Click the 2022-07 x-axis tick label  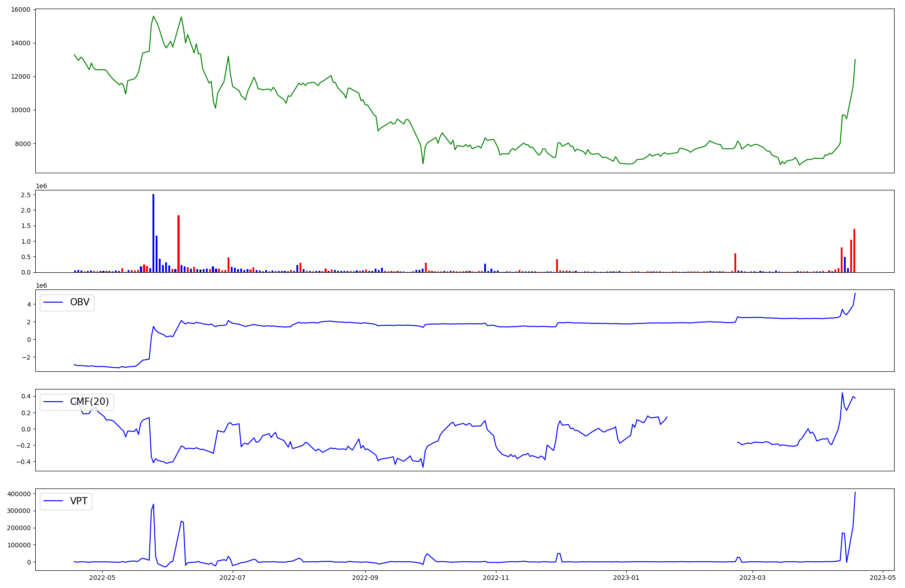pos(233,578)
